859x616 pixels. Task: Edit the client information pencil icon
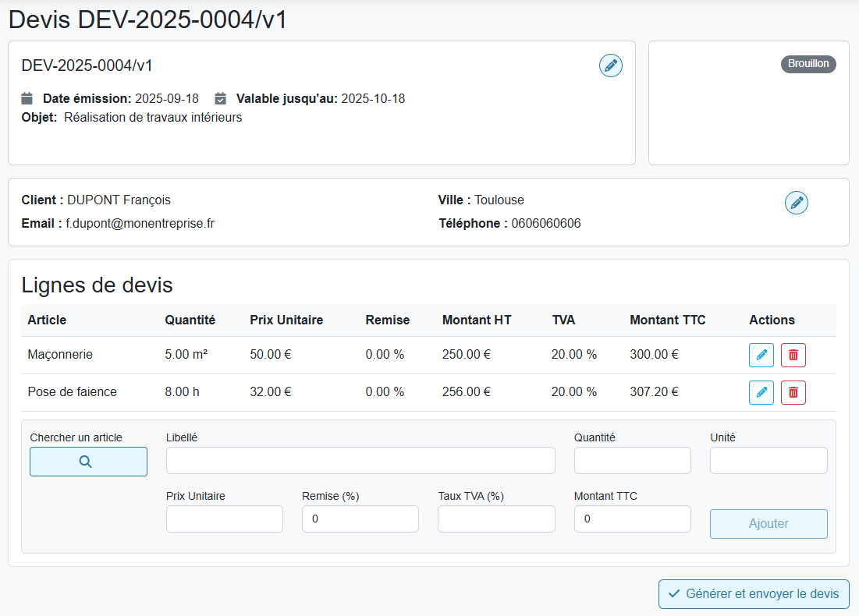796,203
